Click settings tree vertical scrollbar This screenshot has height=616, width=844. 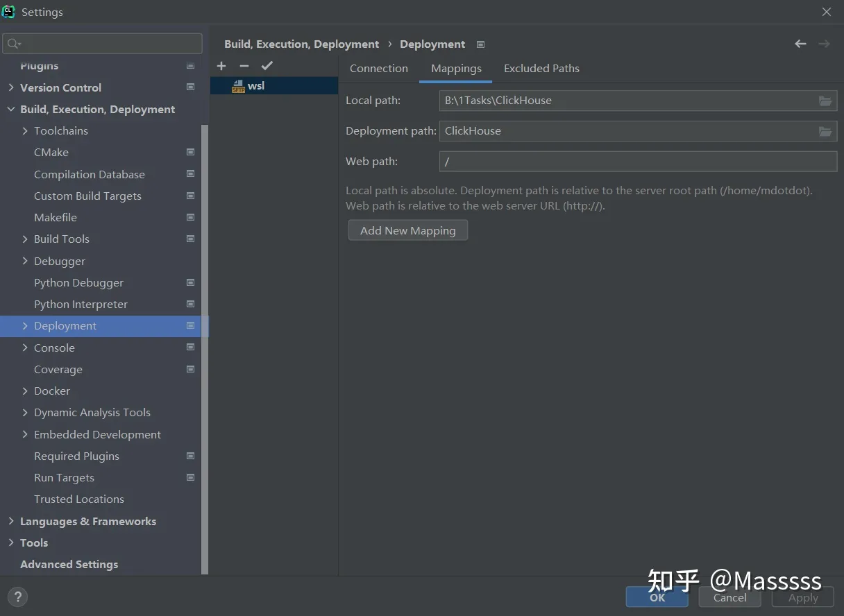pos(205,350)
